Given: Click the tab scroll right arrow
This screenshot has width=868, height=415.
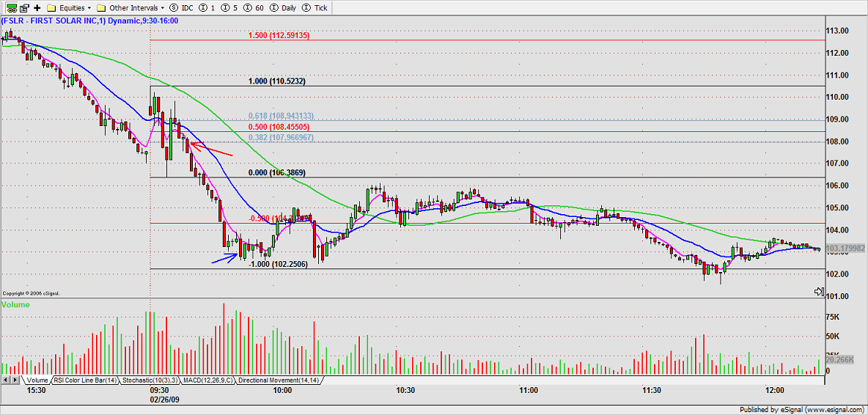Looking at the screenshot, I should point(15,381).
